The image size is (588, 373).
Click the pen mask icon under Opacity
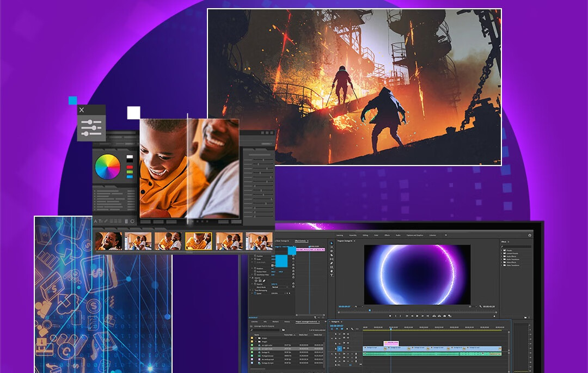(x=264, y=281)
